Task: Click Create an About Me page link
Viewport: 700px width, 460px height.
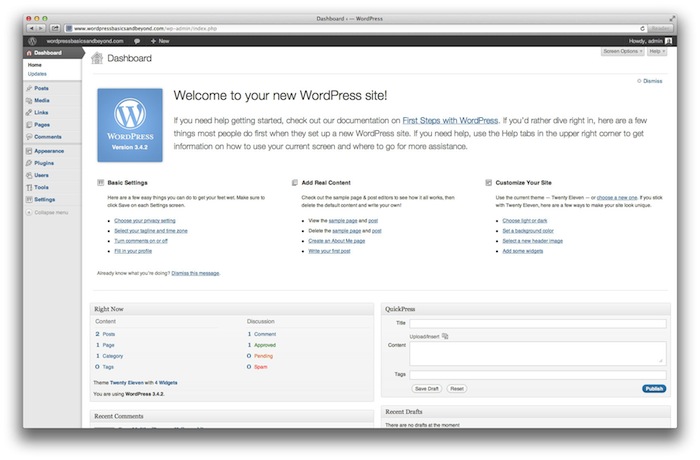Action: (337, 241)
